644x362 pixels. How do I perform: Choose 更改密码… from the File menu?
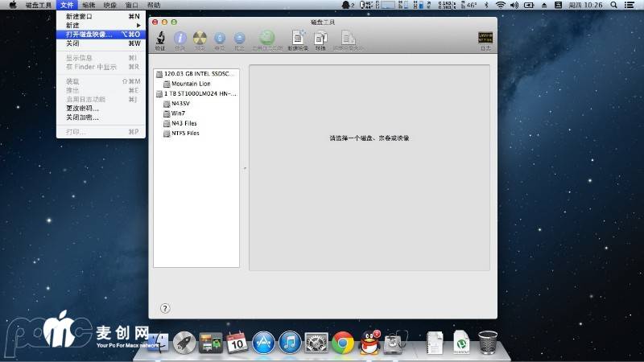(82, 108)
